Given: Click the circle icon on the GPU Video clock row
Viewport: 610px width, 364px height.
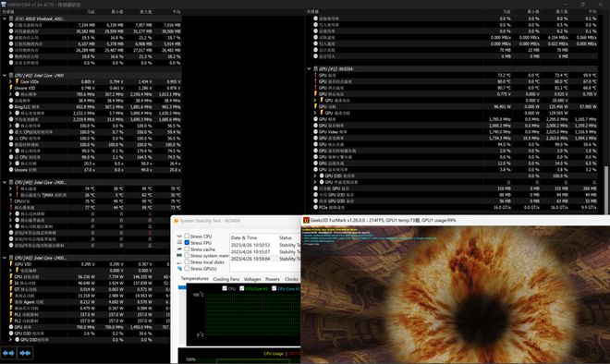Looking at the screenshot, I should [x=315, y=132].
